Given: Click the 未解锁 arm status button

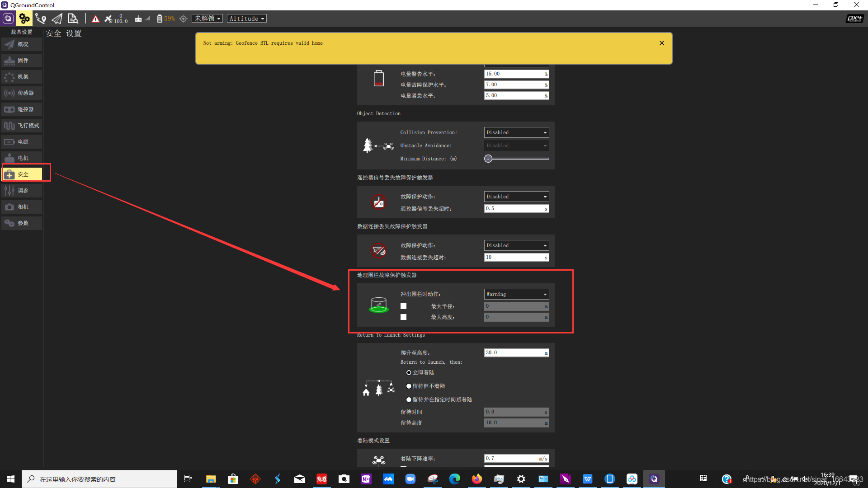Looking at the screenshot, I should [x=207, y=19].
